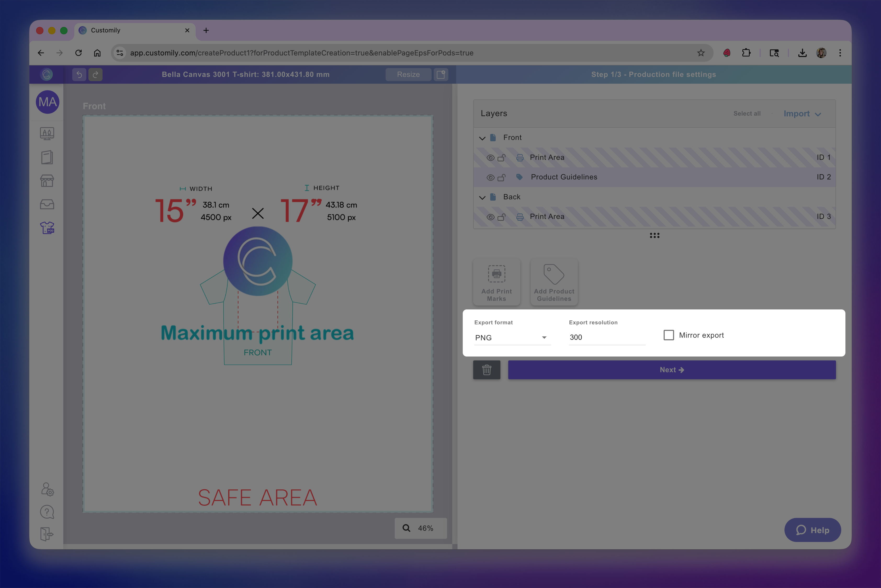Toggle lock of Front Print Area ID 1
This screenshot has height=588, width=881.
[501, 157]
